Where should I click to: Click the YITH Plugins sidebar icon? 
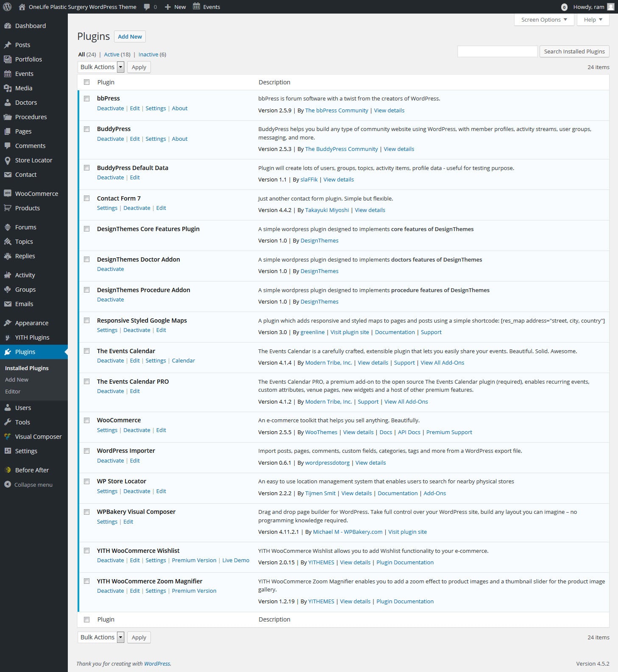[x=8, y=337]
